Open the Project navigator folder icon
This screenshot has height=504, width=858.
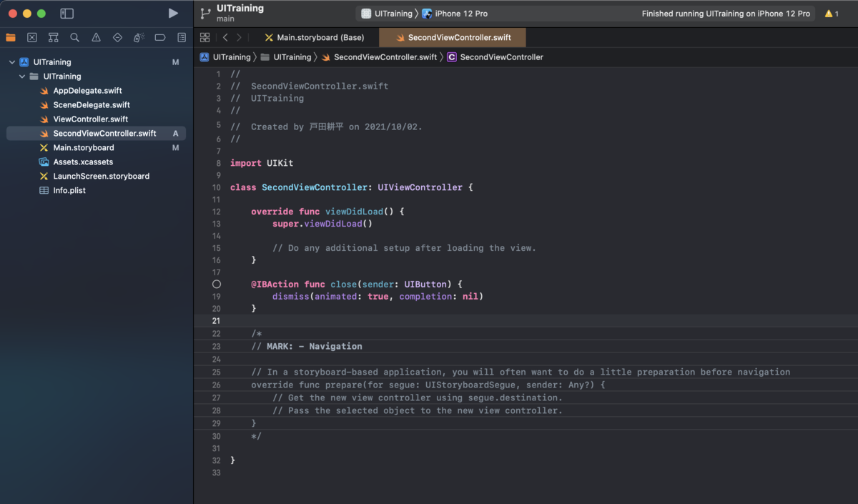tap(11, 37)
